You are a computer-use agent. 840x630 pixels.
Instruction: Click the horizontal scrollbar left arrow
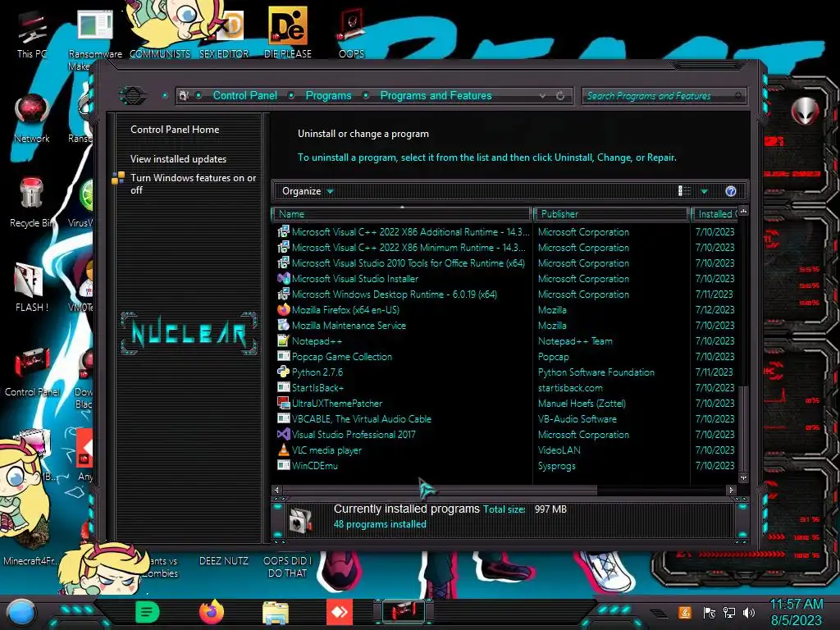(x=276, y=491)
